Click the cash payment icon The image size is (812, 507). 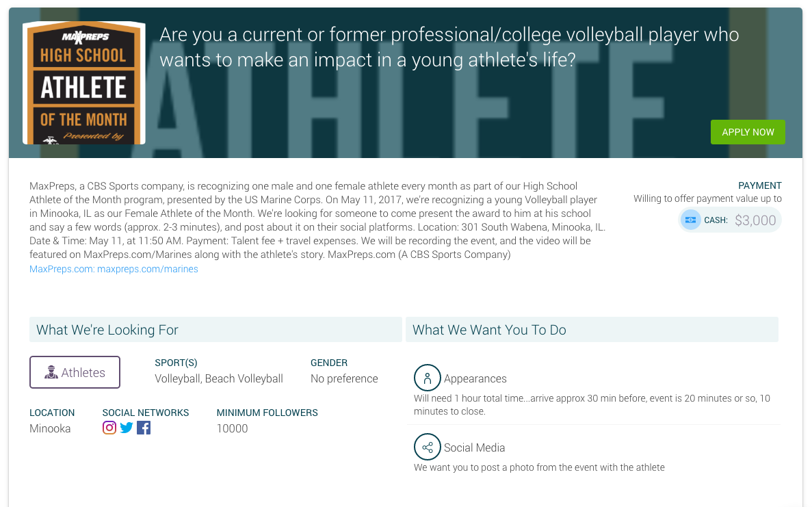pyautogui.click(x=691, y=220)
